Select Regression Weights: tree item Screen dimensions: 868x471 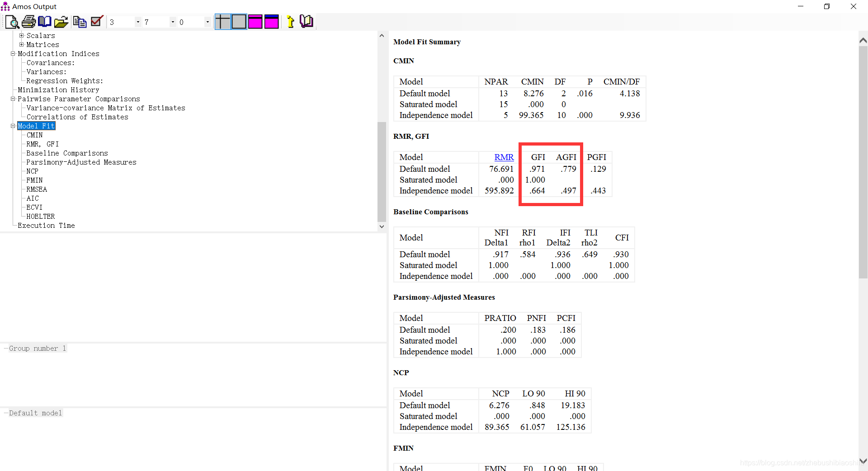tap(65, 81)
